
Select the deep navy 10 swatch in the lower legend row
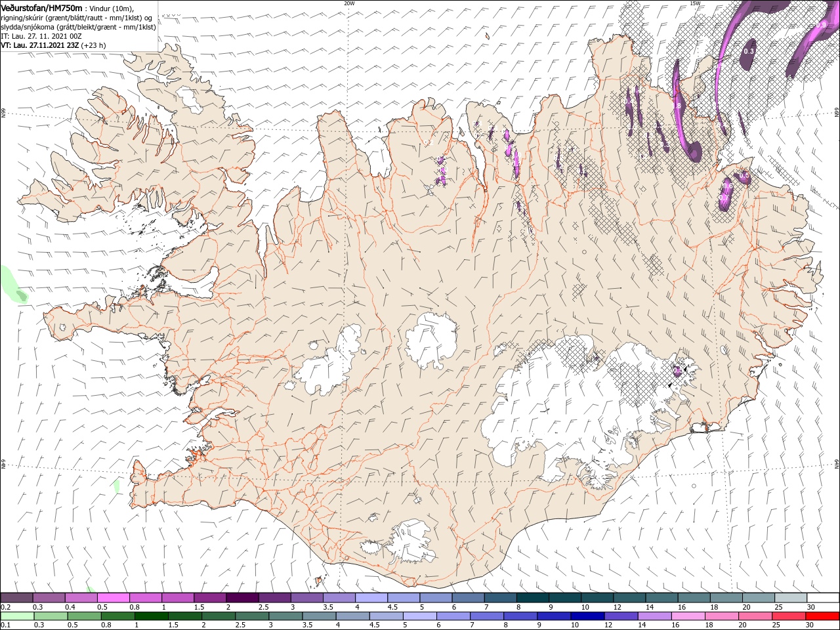[588, 616]
